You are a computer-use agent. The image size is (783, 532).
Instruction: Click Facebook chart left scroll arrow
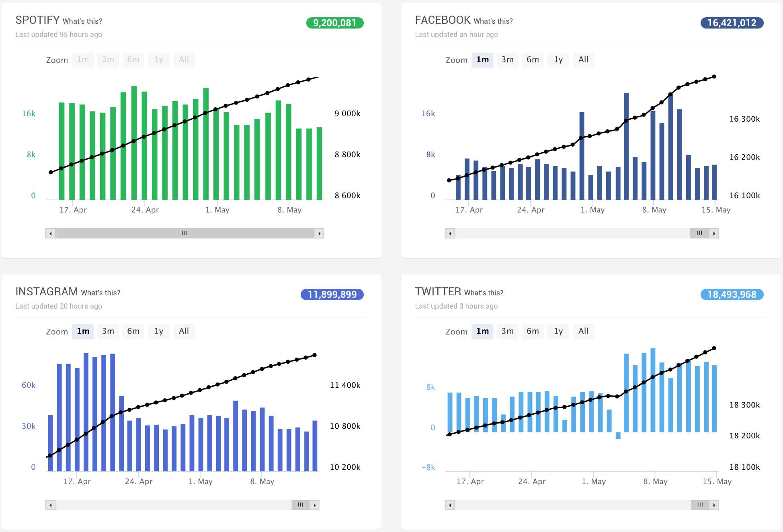tap(450, 233)
